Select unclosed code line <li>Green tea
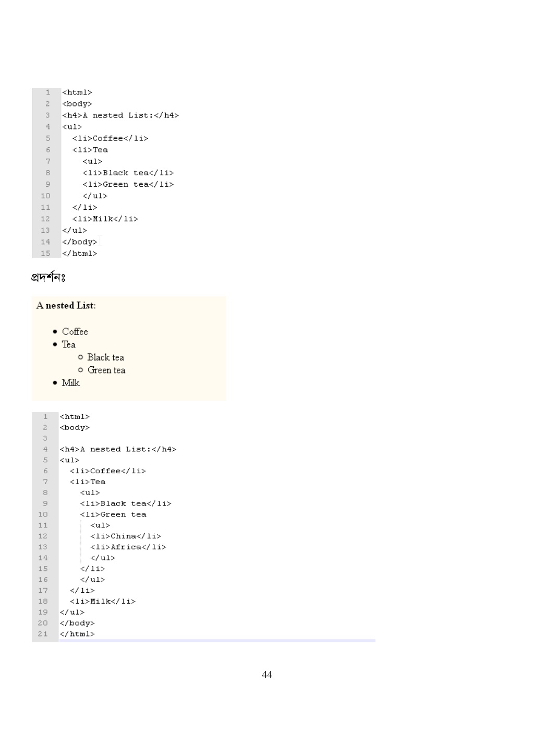 pos(113,514)
